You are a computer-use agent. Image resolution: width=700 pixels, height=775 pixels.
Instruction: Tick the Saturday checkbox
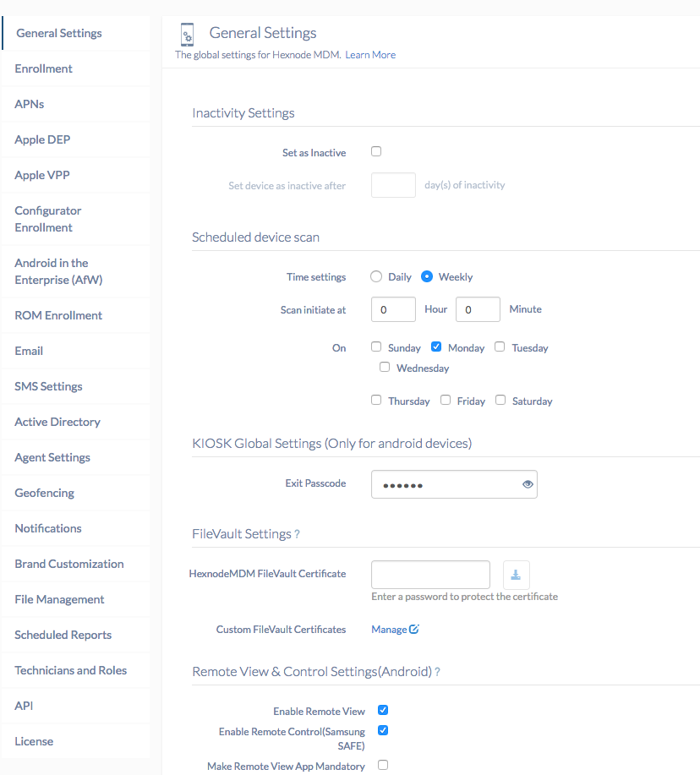point(500,400)
